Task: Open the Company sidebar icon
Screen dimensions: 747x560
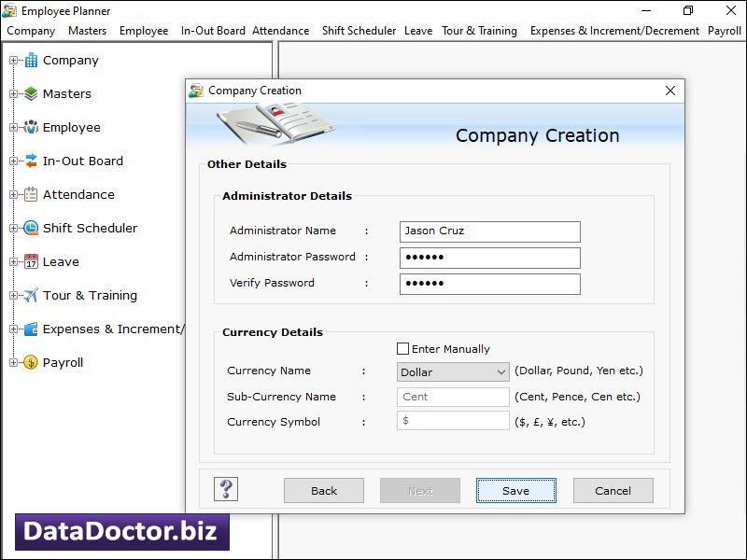Action: coord(31,60)
